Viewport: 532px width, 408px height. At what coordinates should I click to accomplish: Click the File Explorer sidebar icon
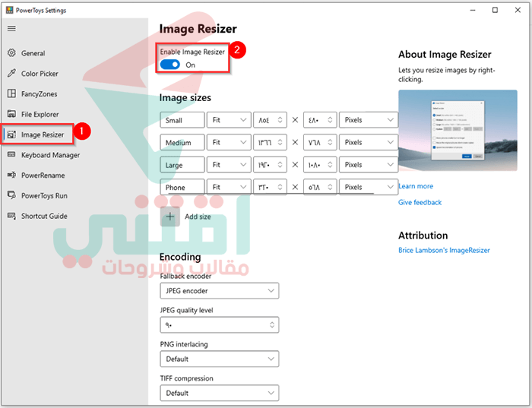tap(11, 114)
